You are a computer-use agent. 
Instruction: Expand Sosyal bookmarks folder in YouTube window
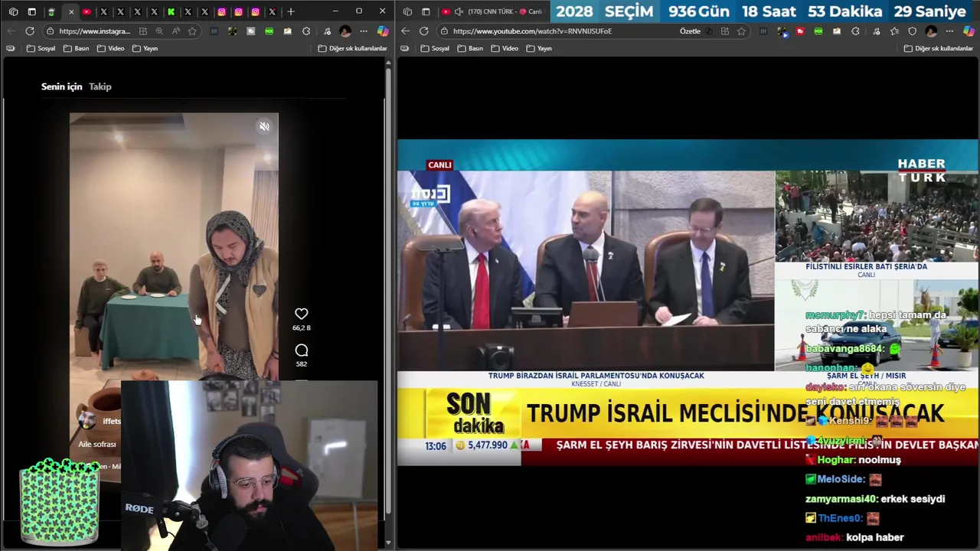(x=434, y=48)
